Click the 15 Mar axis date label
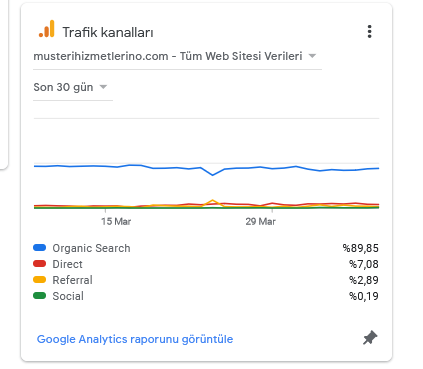 click(x=116, y=221)
